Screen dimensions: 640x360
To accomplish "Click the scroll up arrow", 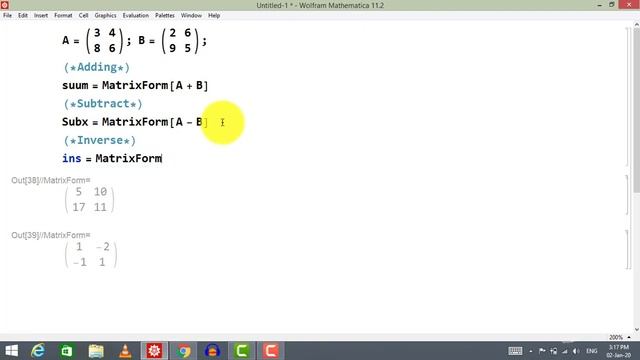I will (x=636, y=24).
